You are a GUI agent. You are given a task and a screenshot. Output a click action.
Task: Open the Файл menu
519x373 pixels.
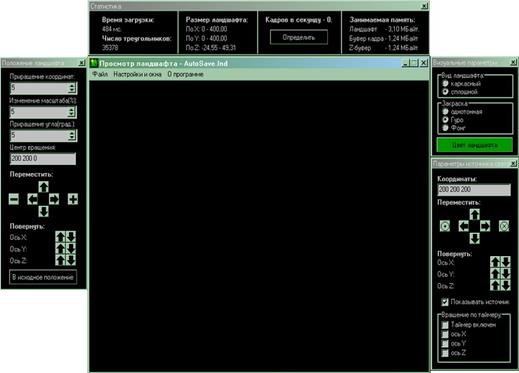click(100, 74)
